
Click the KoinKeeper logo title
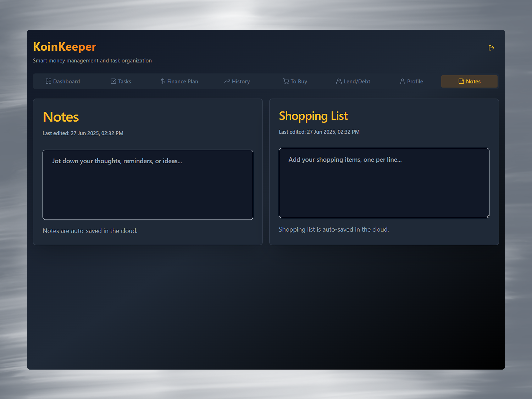64,47
